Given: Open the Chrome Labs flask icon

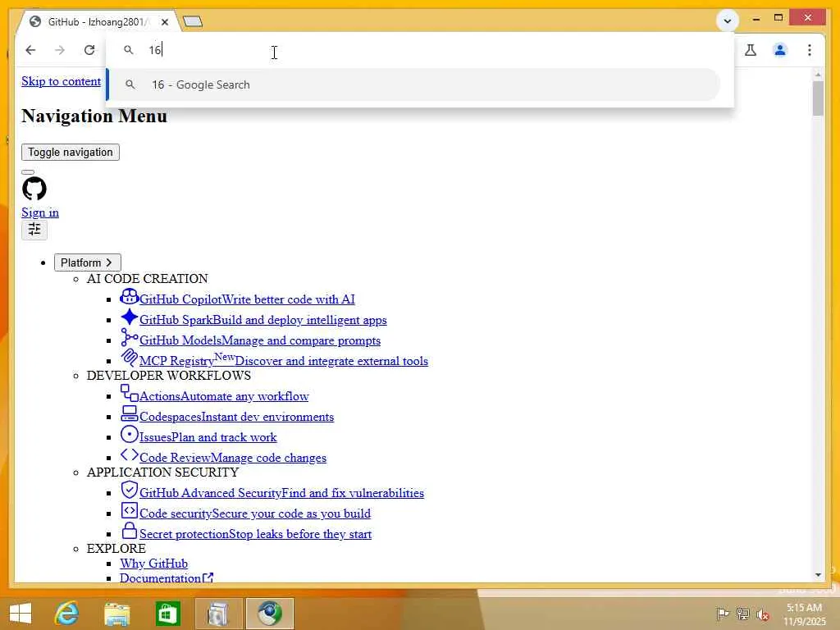Looking at the screenshot, I should coord(751,50).
